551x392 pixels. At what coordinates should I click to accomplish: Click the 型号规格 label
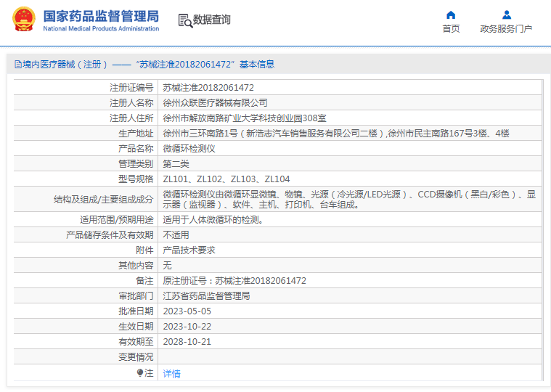136,179
